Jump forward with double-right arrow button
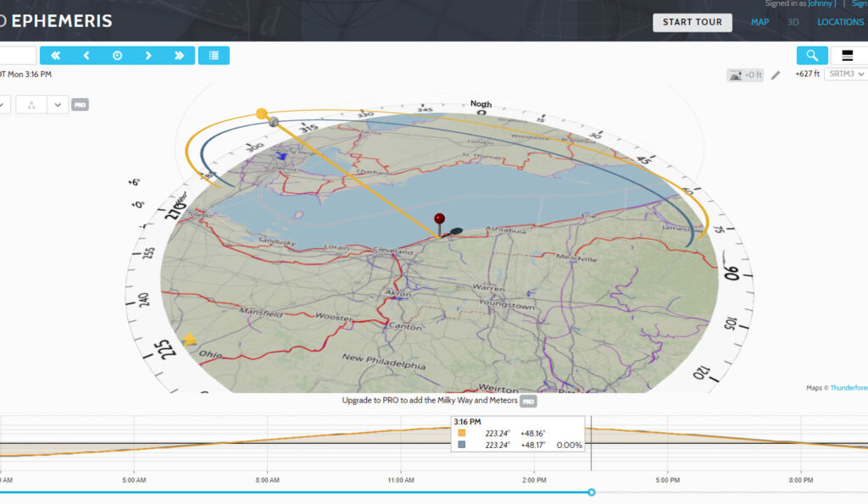 [180, 55]
